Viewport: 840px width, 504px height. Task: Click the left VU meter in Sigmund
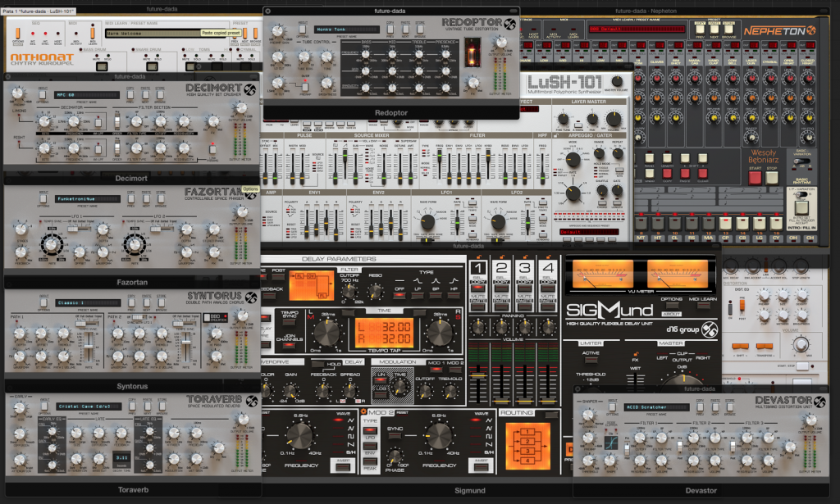coord(603,274)
